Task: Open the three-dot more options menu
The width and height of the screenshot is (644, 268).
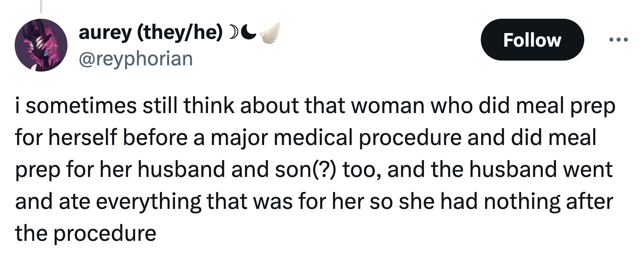Action: click(x=618, y=40)
